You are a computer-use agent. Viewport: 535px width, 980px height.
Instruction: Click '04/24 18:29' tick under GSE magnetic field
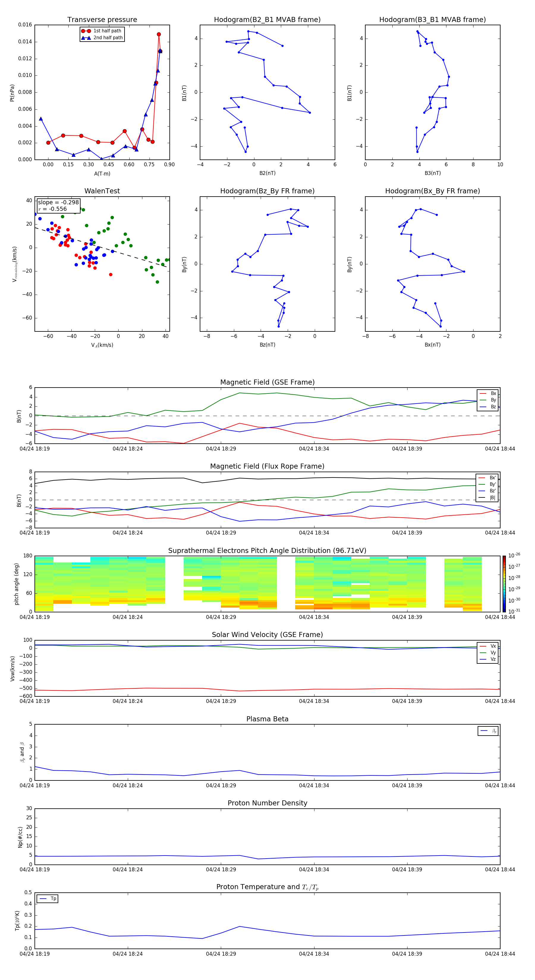pyautogui.click(x=221, y=449)
